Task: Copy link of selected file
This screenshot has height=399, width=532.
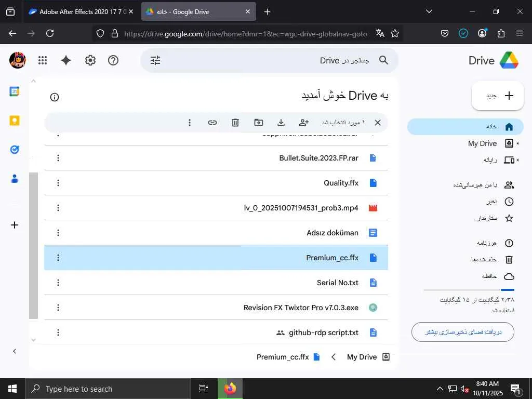Action: 212,123
